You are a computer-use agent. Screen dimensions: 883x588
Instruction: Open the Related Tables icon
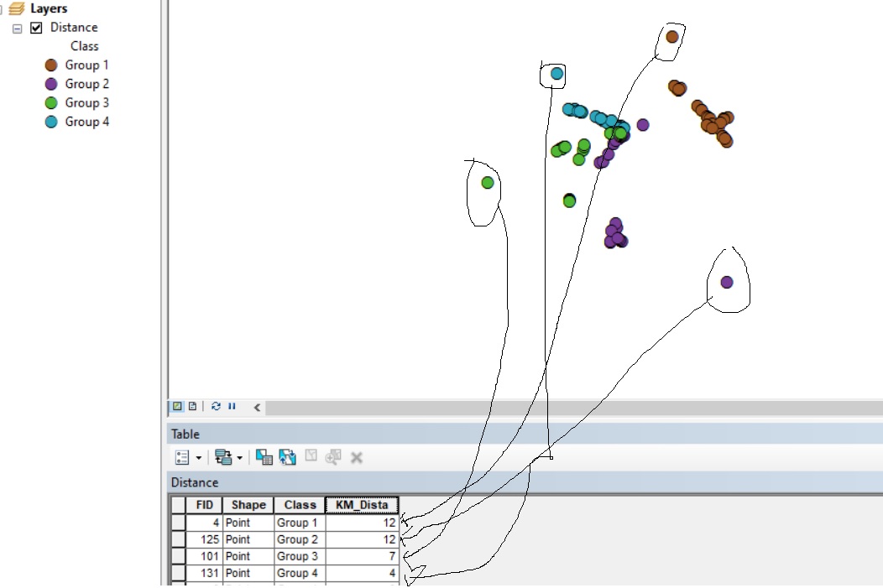223,457
